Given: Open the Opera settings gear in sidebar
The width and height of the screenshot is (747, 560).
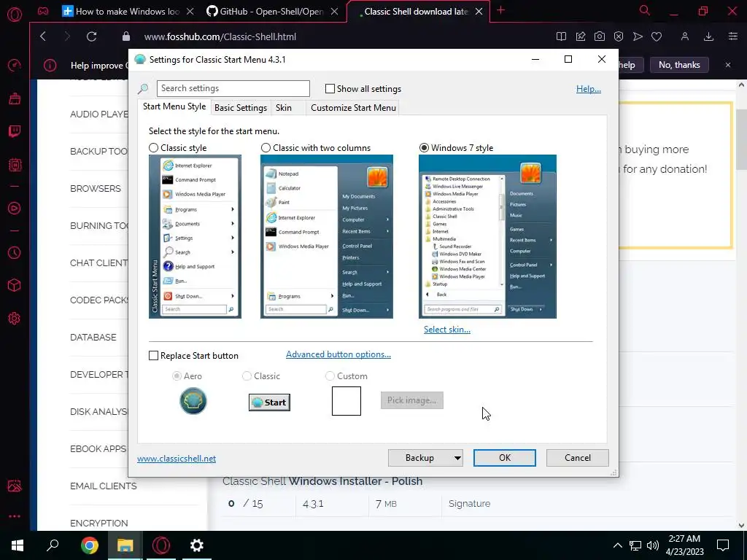Looking at the screenshot, I should click(x=15, y=319).
